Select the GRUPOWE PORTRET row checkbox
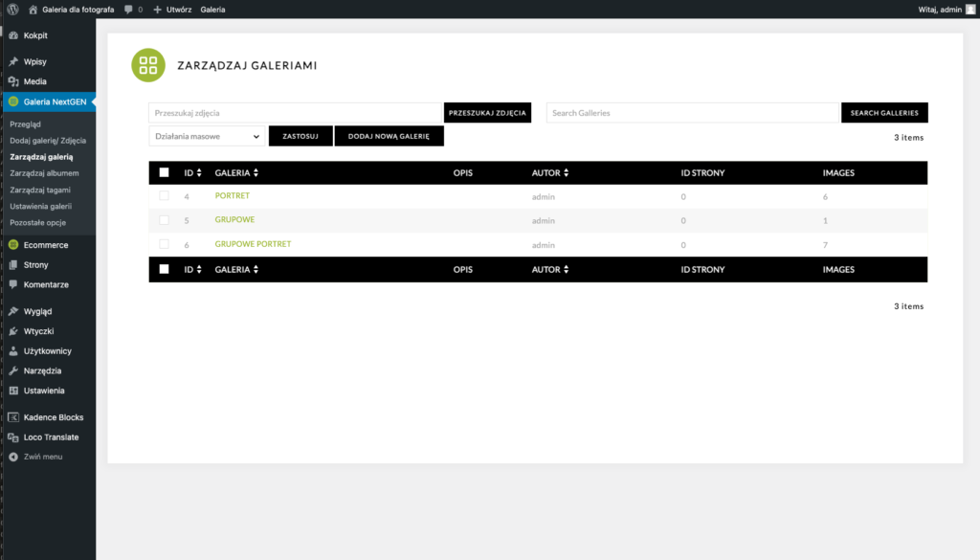This screenshot has height=560, width=980. coord(164,244)
